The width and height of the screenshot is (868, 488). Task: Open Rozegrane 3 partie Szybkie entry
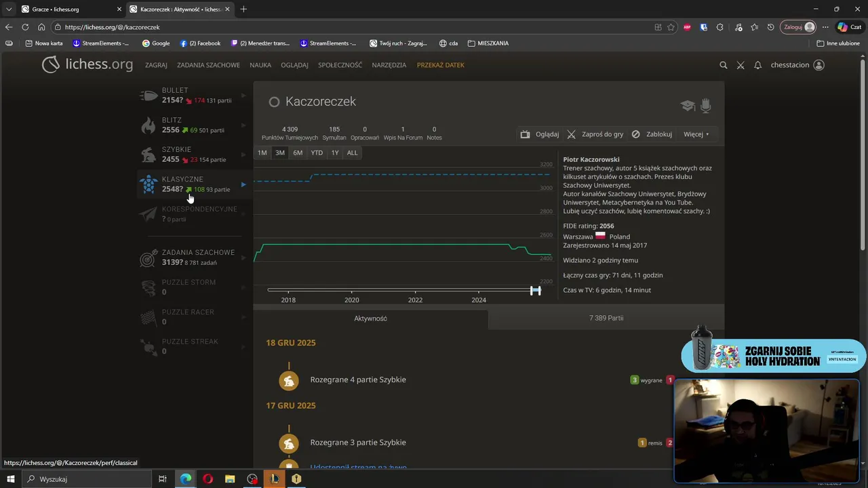point(358,443)
